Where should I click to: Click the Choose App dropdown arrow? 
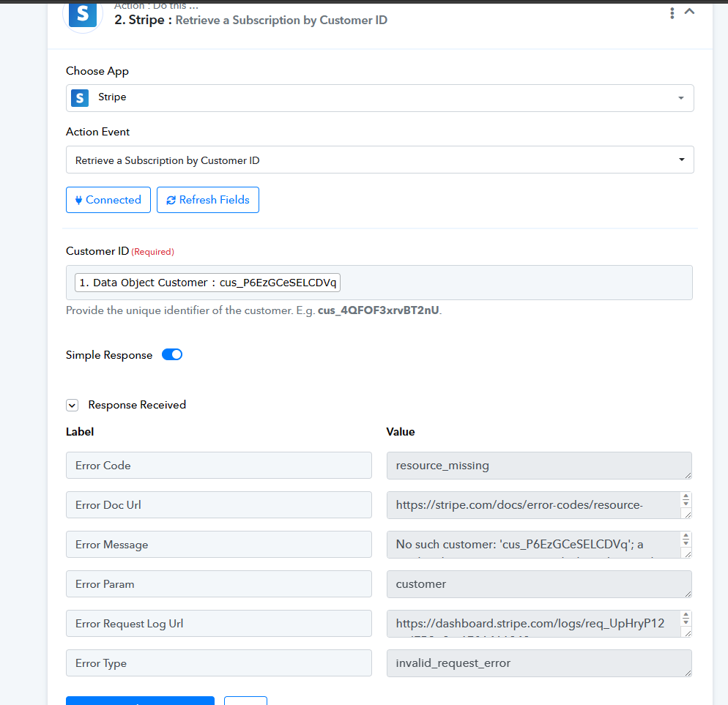coord(681,98)
